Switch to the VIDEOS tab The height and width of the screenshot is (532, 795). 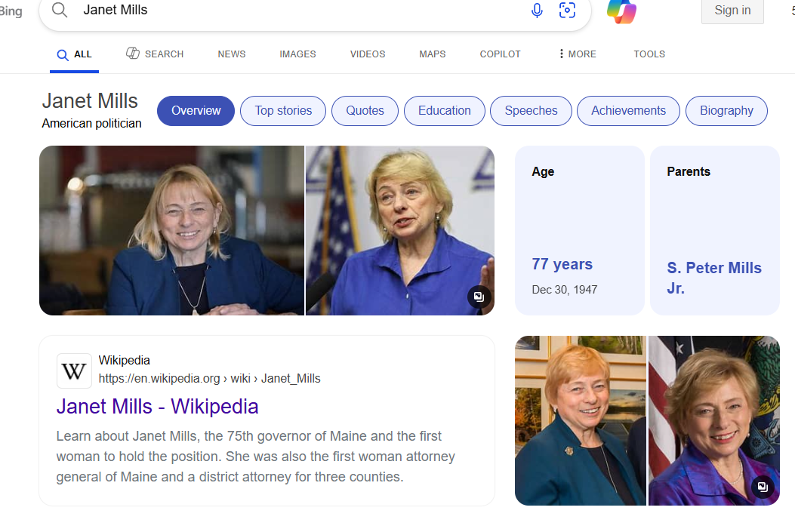(x=368, y=54)
